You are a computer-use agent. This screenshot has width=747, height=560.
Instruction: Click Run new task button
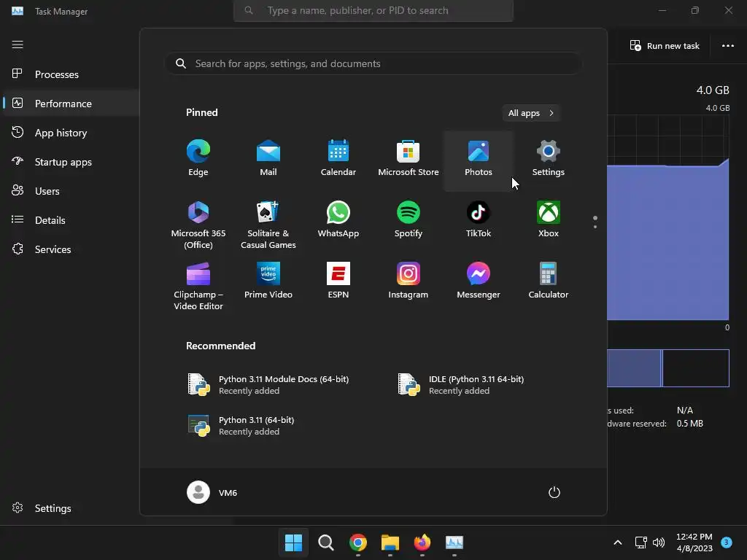click(x=665, y=46)
